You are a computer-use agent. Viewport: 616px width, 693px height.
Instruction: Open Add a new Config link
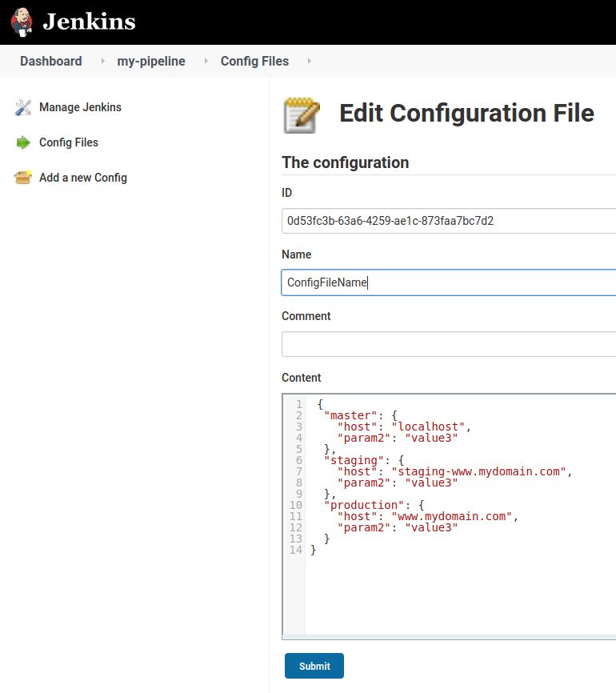click(83, 178)
